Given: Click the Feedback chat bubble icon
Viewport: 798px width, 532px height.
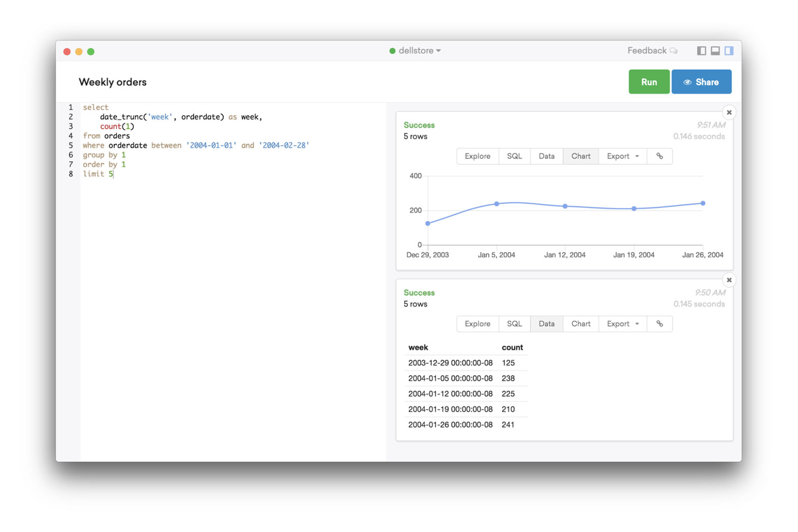Looking at the screenshot, I should pyautogui.click(x=674, y=50).
